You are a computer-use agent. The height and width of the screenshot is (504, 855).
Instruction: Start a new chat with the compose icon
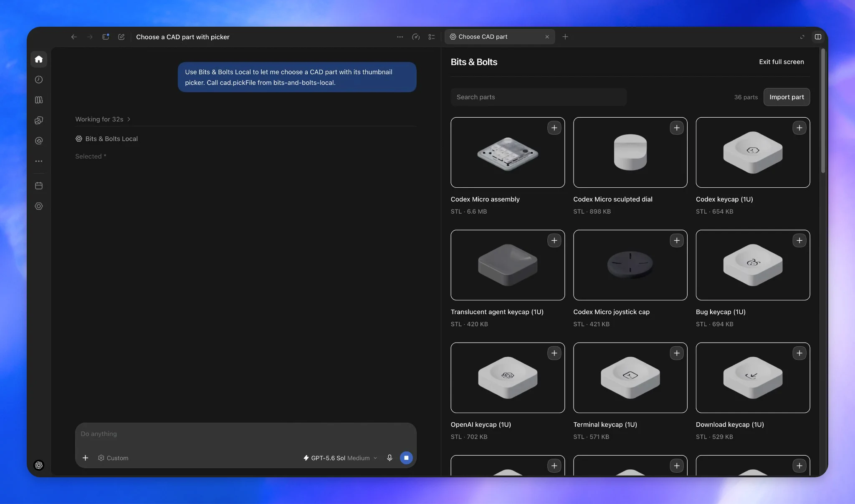[121, 37]
